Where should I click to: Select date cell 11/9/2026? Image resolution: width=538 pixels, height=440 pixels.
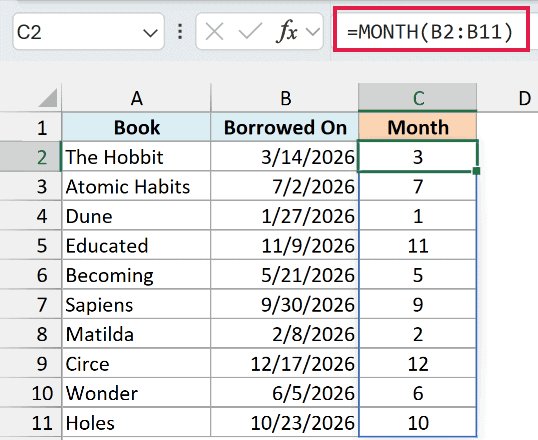click(x=285, y=245)
